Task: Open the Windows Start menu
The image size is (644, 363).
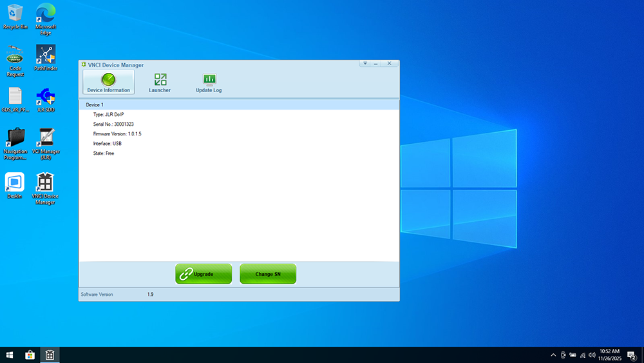Action: [x=10, y=355]
